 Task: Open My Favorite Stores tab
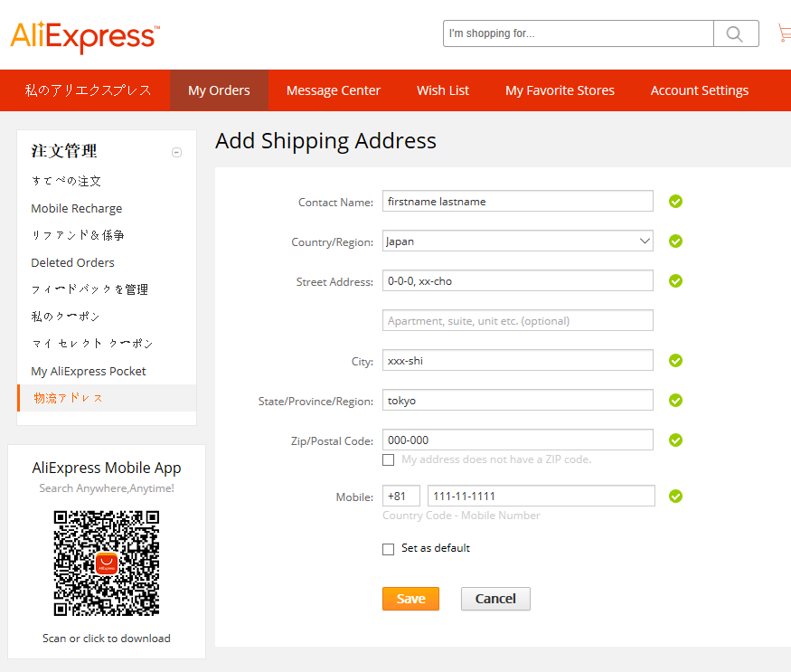click(560, 90)
